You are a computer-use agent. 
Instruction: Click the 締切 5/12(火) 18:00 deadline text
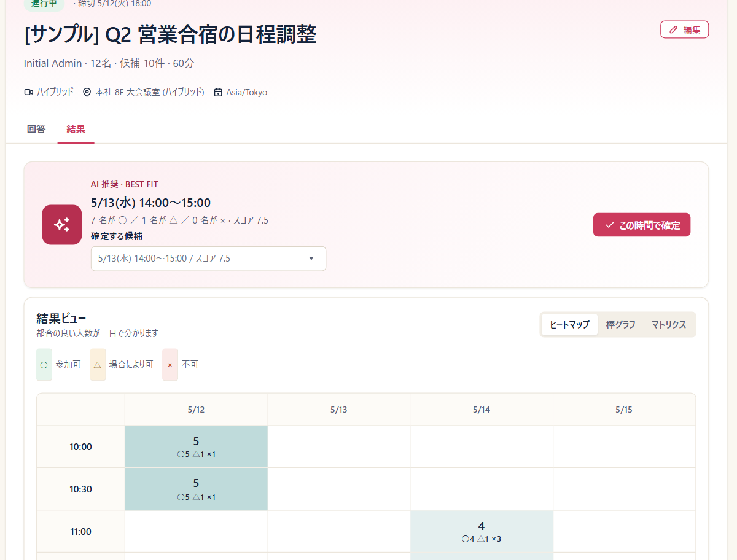click(115, 4)
